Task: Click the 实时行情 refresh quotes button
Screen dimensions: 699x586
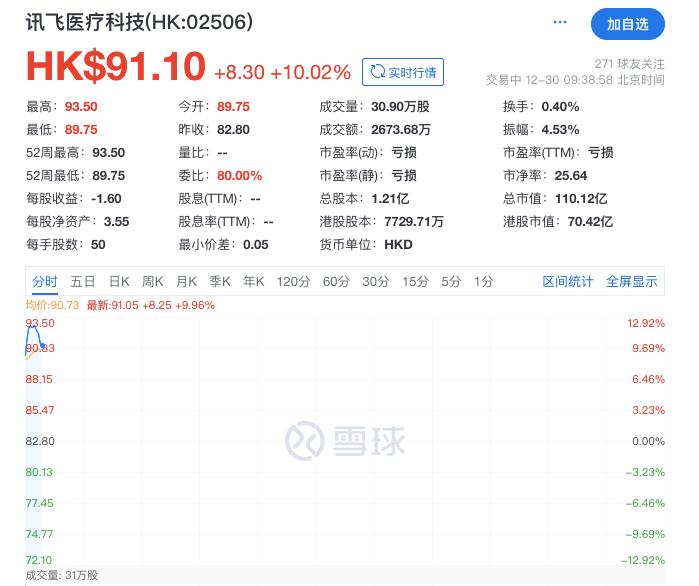Action: [x=403, y=72]
